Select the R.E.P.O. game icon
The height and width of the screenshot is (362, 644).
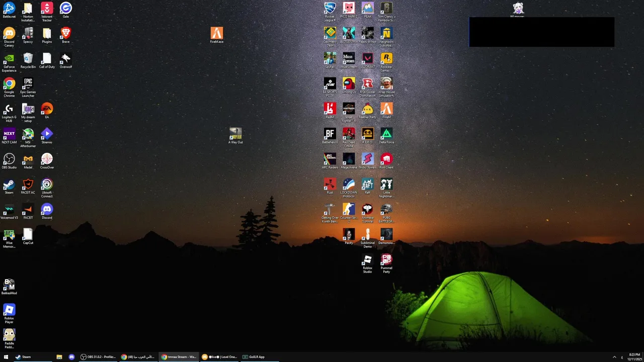click(367, 136)
